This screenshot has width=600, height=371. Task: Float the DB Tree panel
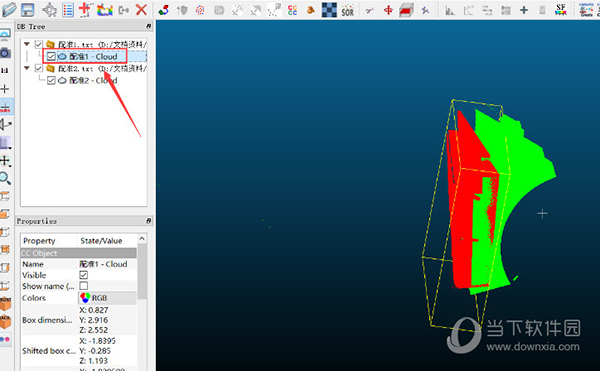click(x=148, y=26)
